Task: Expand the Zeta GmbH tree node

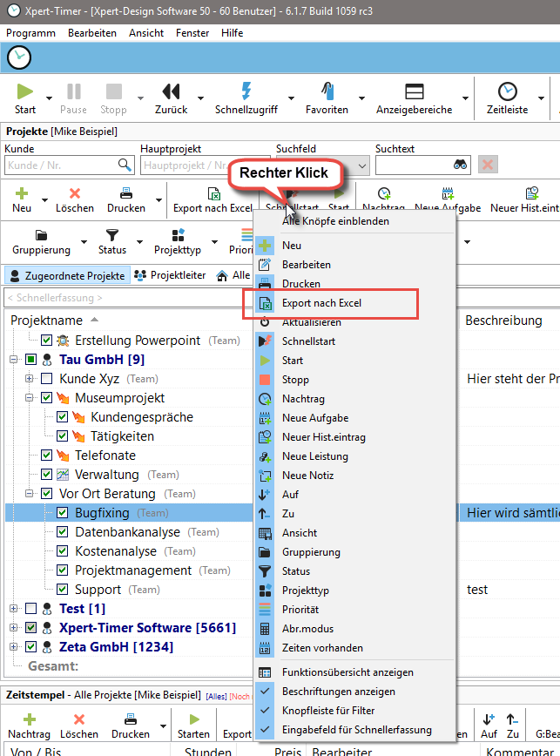Action: click(x=14, y=647)
